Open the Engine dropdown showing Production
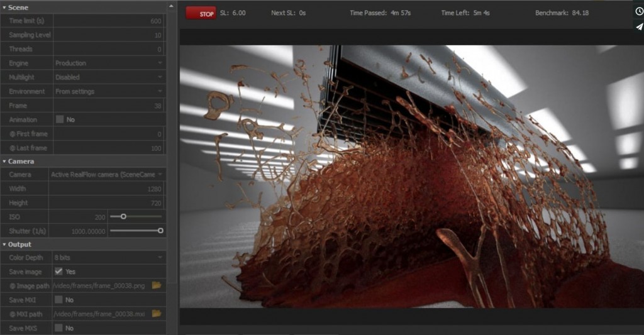Viewport: 644px width, 335px height. click(108, 63)
